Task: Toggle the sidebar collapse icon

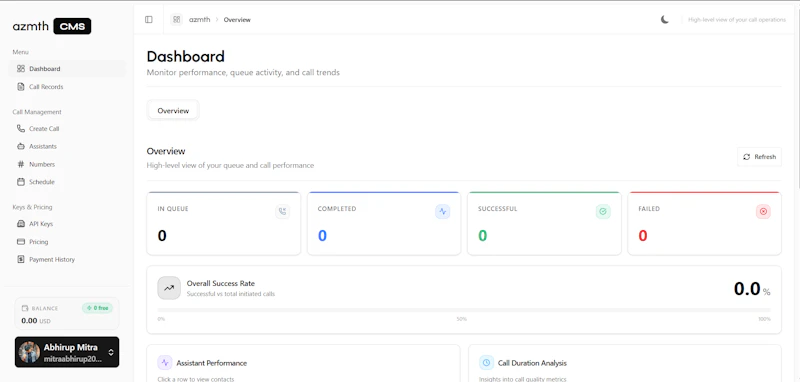Action: coord(148,19)
